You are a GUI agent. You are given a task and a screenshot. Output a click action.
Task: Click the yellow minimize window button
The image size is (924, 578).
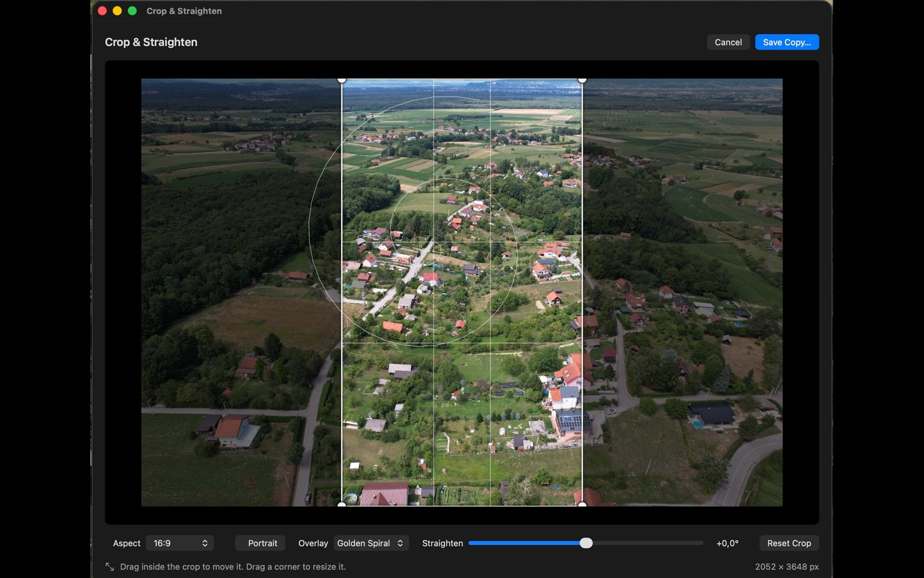(x=117, y=11)
